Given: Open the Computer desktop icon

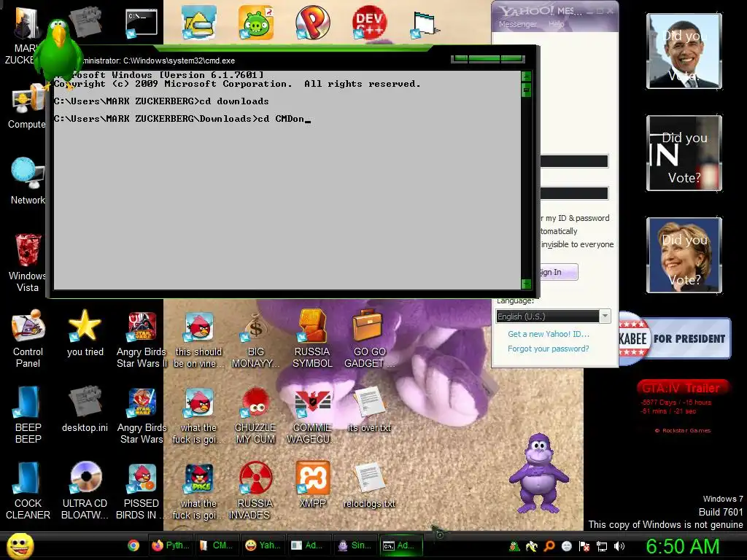Looking at the screenshot, I should point(27,106).
